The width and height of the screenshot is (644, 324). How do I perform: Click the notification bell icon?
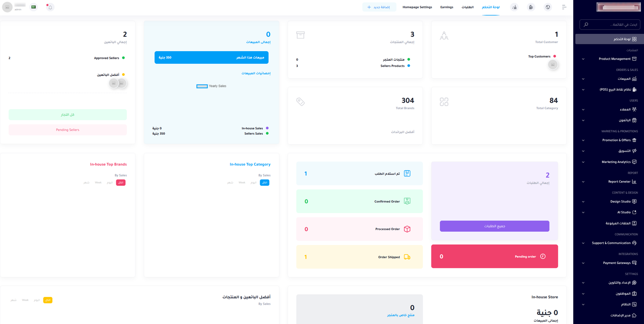click(x=50, y=7)
